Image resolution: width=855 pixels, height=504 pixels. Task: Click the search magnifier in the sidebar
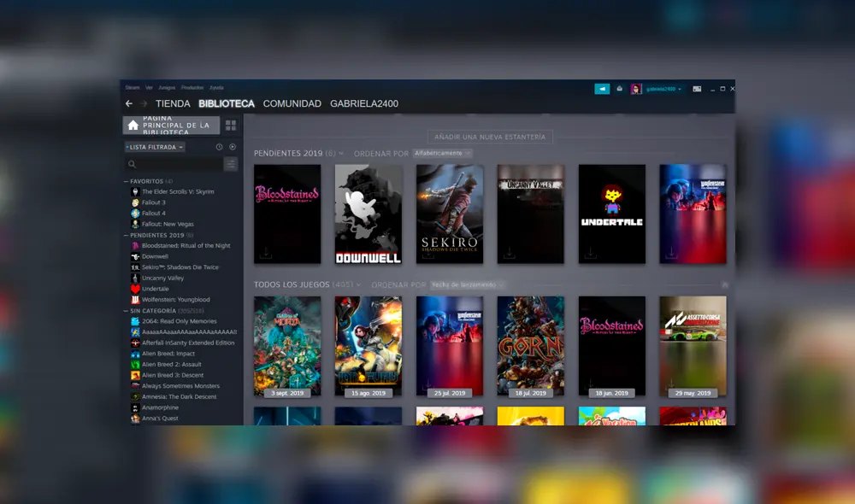coord(132,163)
